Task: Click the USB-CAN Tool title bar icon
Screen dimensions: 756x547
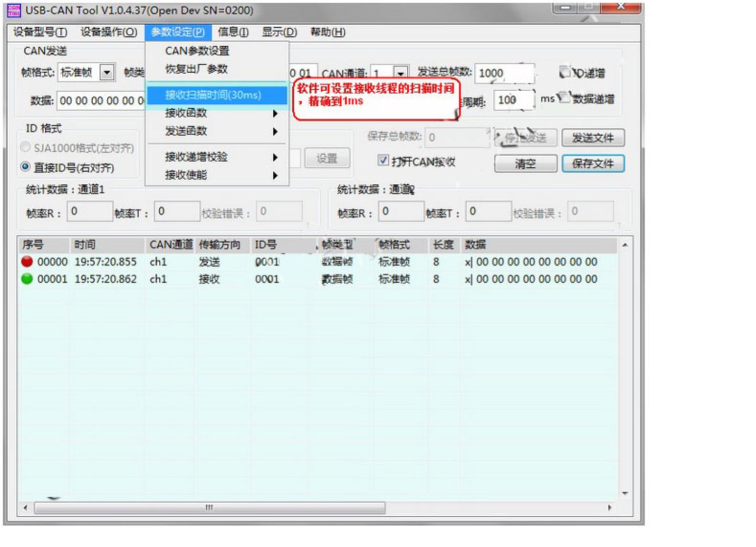Action: (14, 10)
